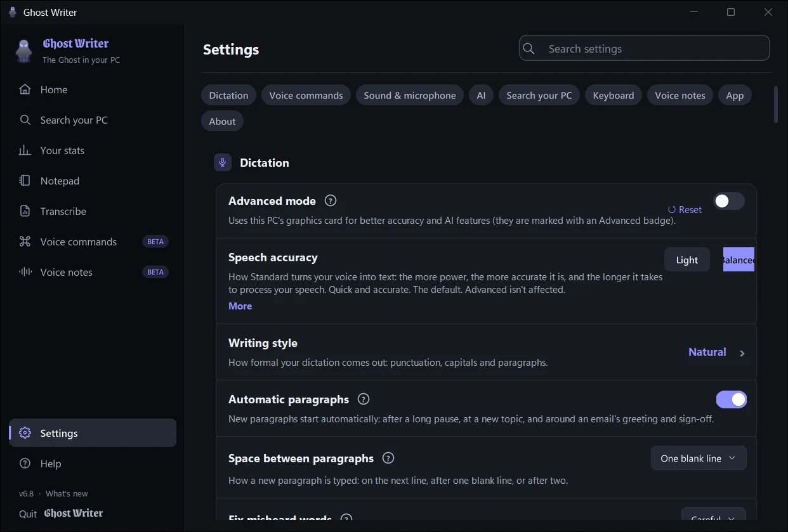The width and height of the screenshot is (788, 532).
Task: Click the title bar ghost app icon
Action: tap(13, 12)
